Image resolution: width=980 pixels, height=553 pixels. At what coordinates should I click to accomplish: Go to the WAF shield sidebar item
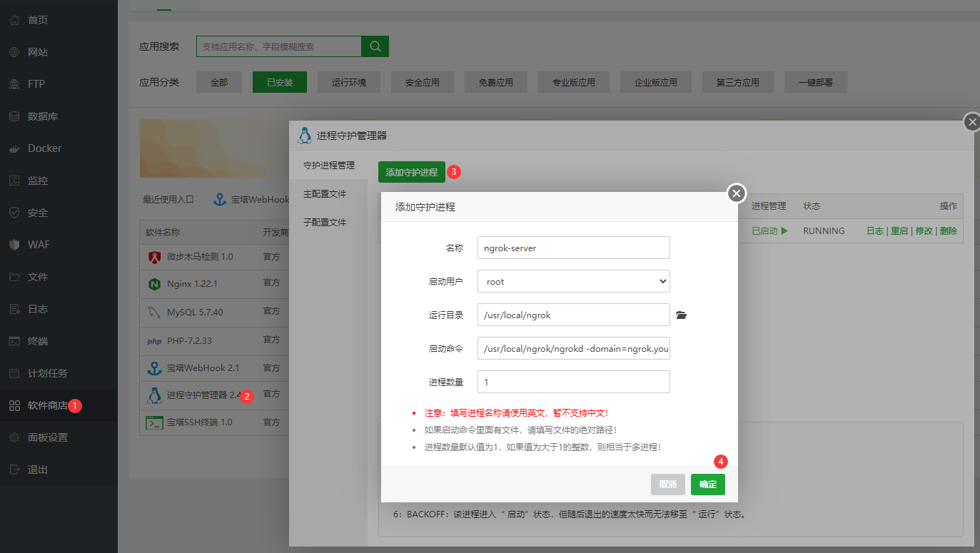click(x=39, y=245)
